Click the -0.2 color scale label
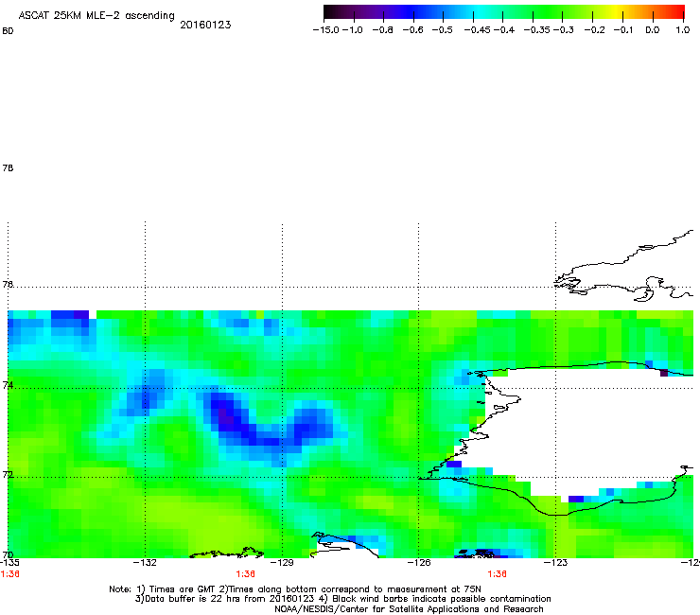Screen dimensions: 700x615 pos(595,30)
